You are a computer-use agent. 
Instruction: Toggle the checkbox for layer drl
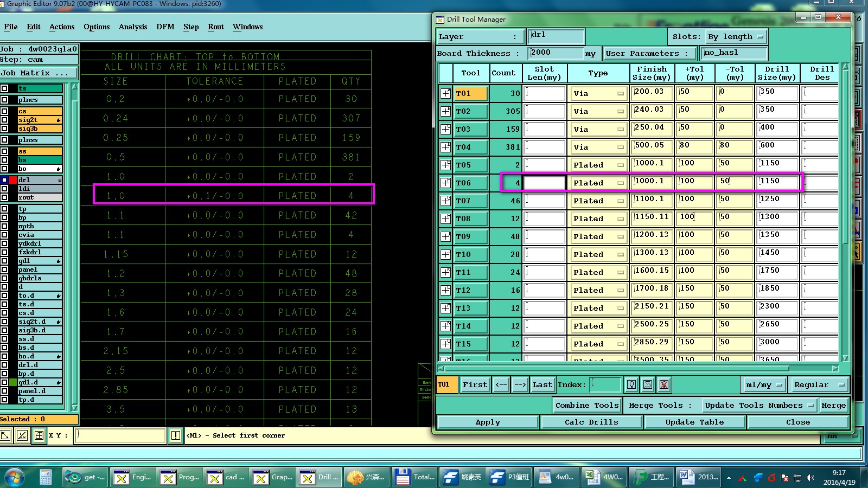pyautogui.click(x=4, y=180)
